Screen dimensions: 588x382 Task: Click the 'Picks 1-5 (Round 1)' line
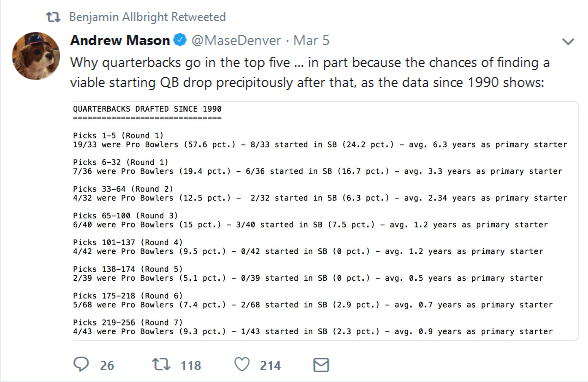(118, 135)
